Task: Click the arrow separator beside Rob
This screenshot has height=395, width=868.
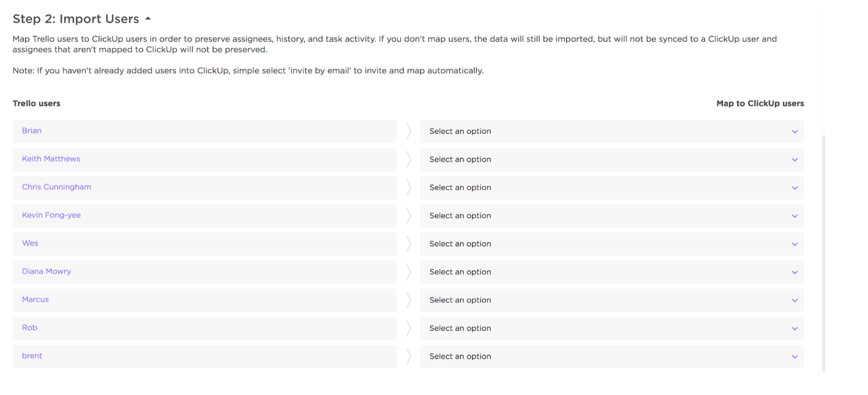Action: point(408,328)
